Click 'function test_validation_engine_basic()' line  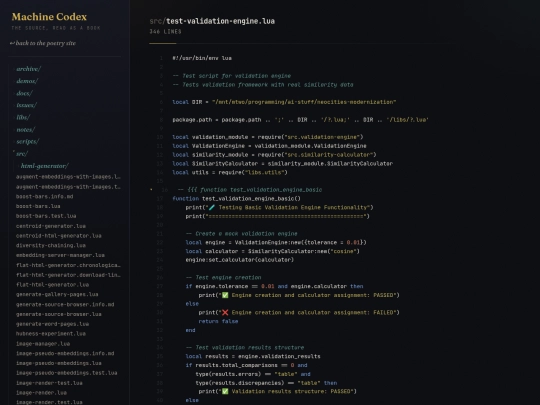(236, 199)
